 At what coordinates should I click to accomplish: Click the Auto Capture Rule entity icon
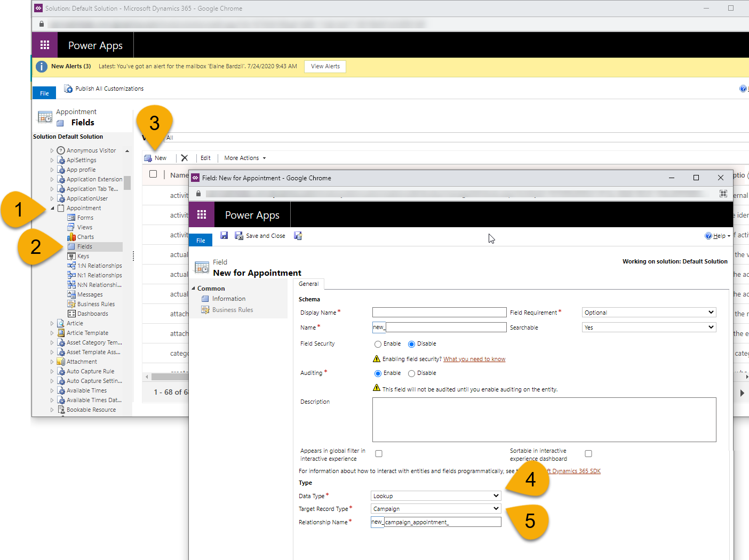[61, 371]
